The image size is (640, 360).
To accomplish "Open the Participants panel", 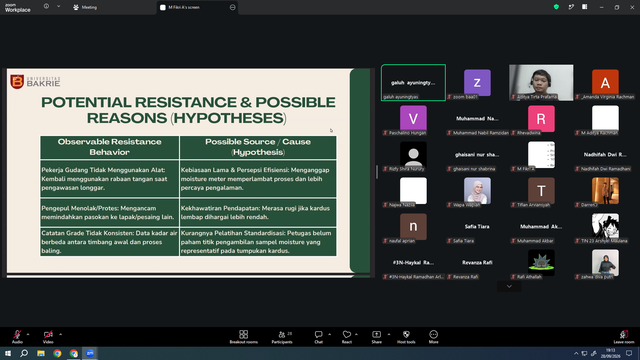I will pos(282,337).
